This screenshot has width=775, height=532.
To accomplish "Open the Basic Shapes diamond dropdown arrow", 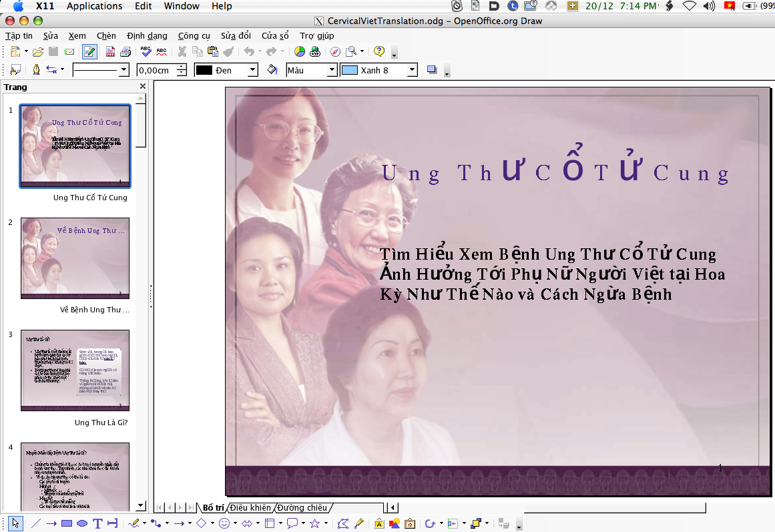I will coord(212,523).
